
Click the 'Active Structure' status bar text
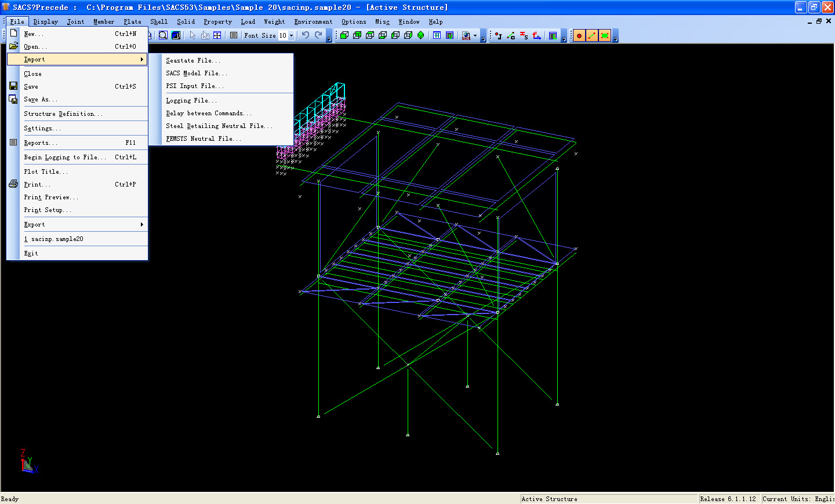tap(549, 499)
